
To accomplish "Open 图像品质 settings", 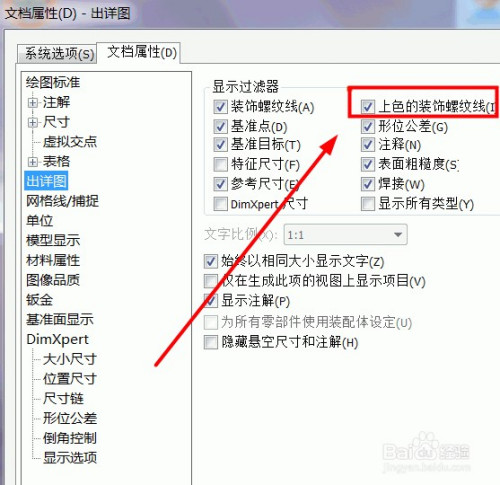I will (x=53, y=280).
